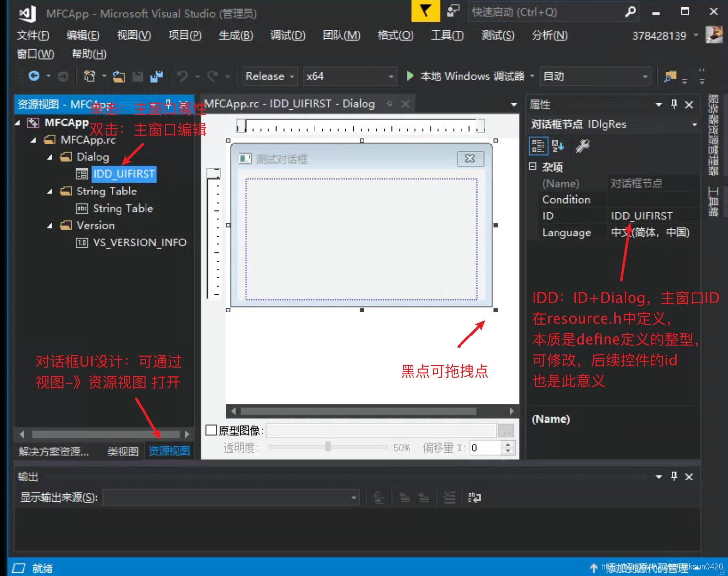Click the open file toolbar icon
Image resolution: width=728 pixels, height=576 pixels.
pos(119,76)
